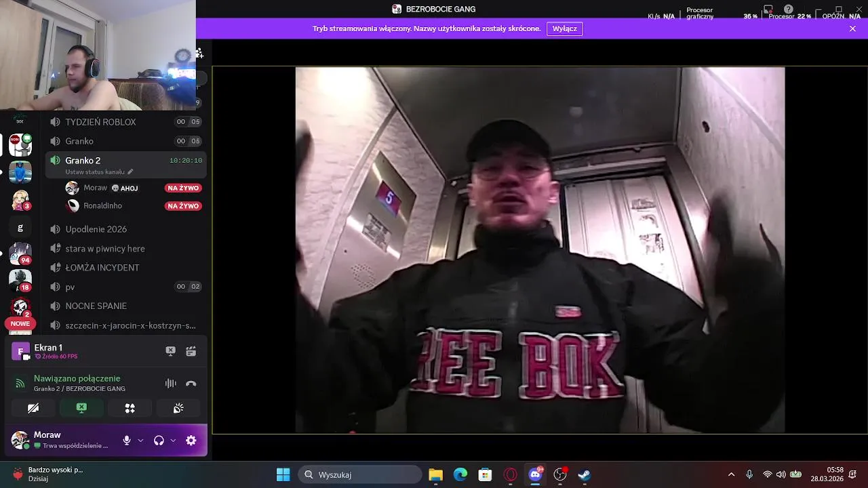Show hidden tray icons chevron
The height and width of the screenshot is (488, 868).
731,474
